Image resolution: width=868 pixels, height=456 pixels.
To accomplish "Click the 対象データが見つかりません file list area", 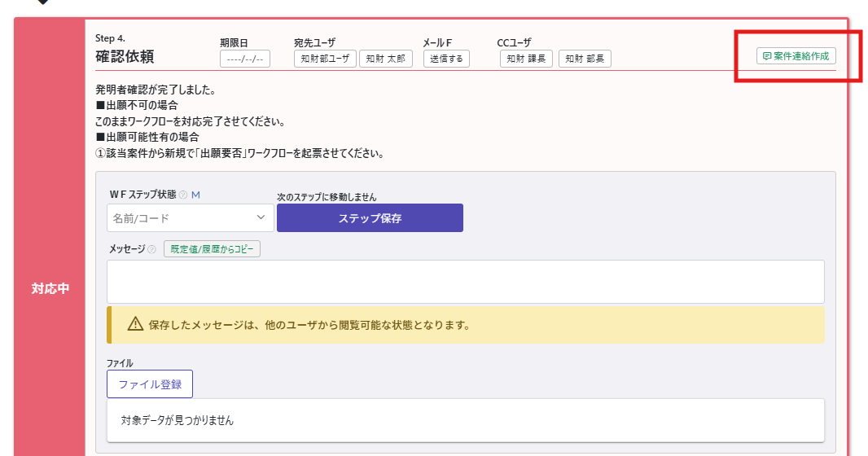I will click(x=465, y=420).
